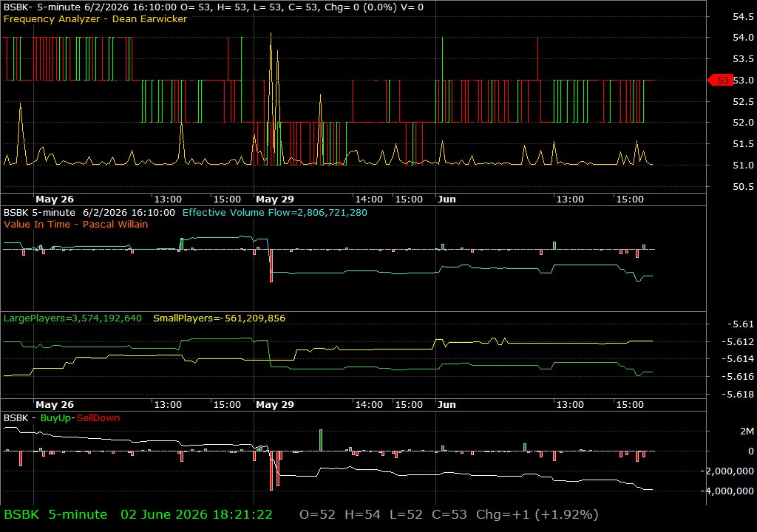Screen dimensions: 757x532
Task: Click the -5.612 players axis label
Action: [x=737, y=342]
